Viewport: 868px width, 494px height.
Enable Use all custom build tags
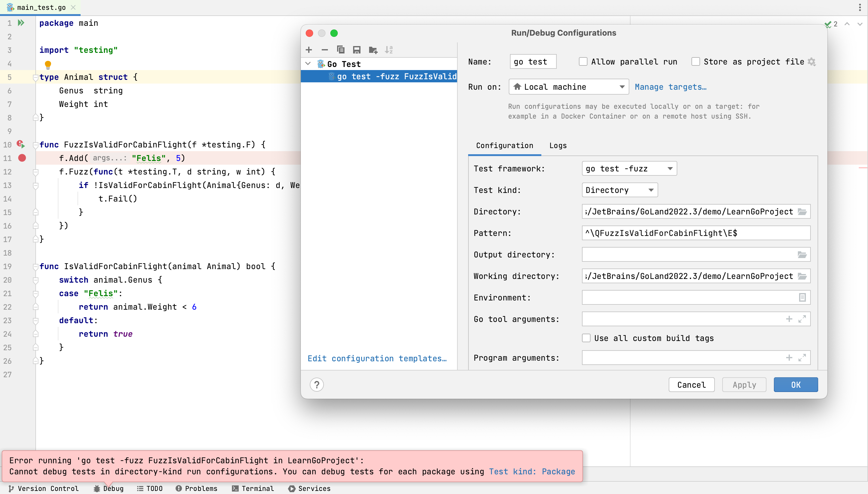pos(586,338)
